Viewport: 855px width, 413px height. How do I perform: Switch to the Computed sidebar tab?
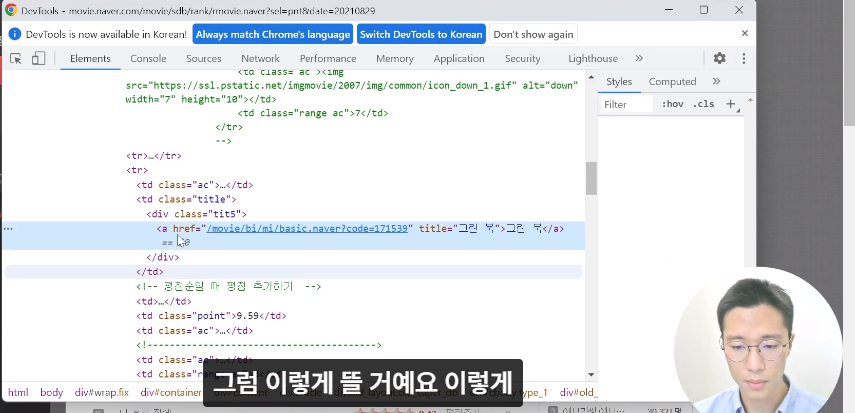click(672, 81)
